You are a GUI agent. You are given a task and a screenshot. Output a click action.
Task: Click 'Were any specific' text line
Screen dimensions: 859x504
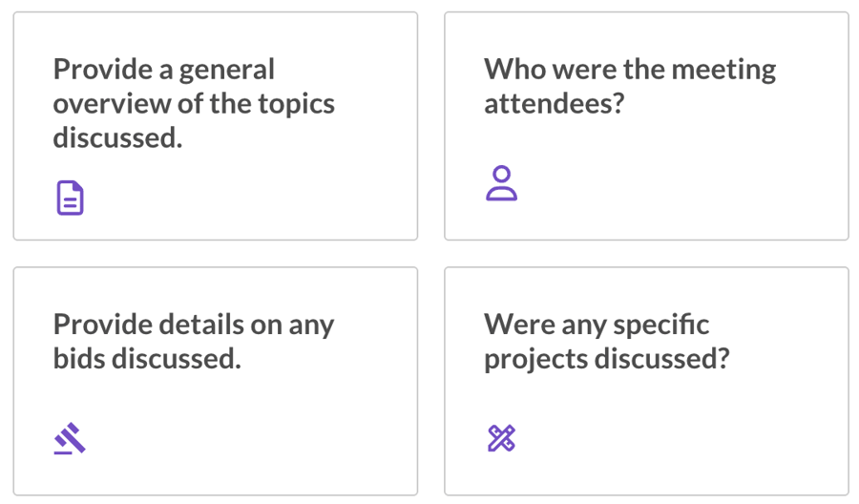point(597,325)
